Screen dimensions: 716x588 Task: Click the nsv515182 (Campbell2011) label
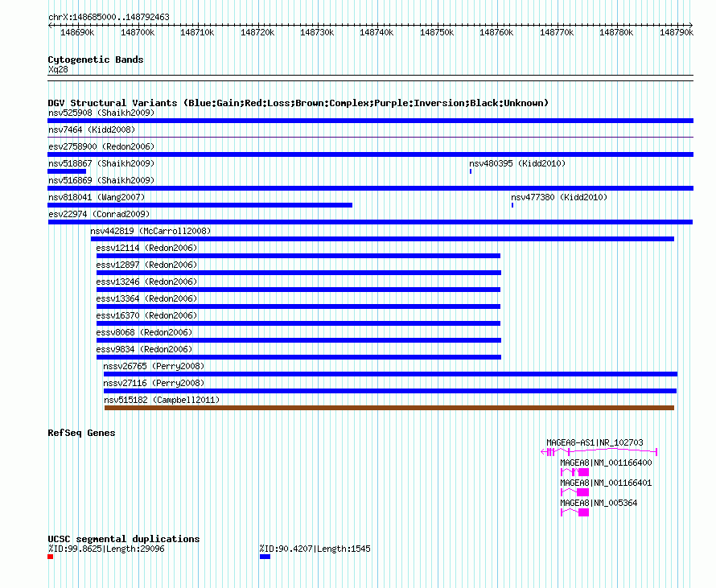coord(162,400)
